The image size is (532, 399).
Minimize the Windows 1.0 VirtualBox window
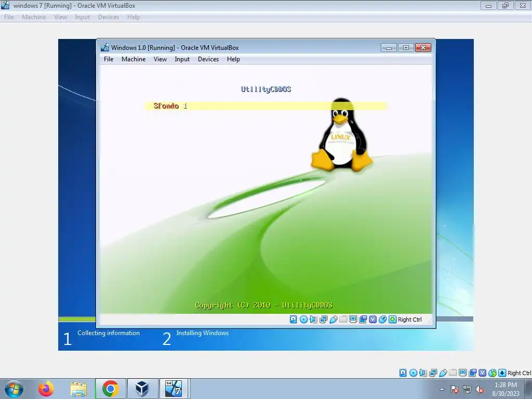coord(389,47)
